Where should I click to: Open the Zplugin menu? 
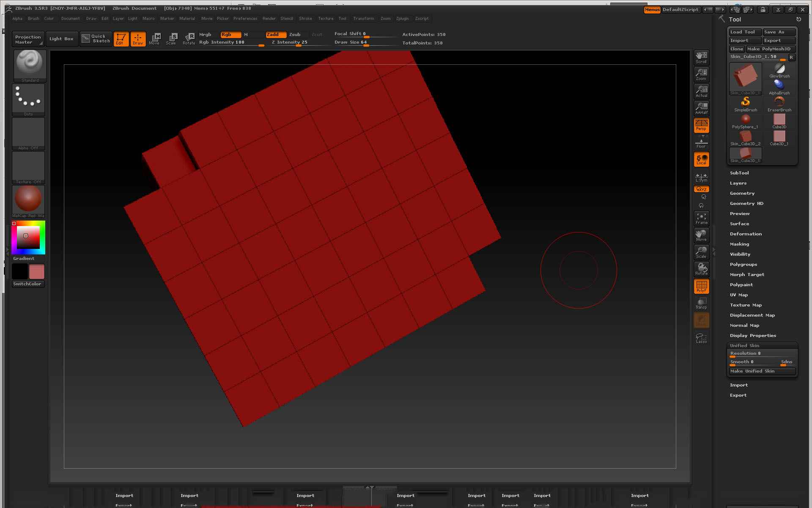point(402,19)
